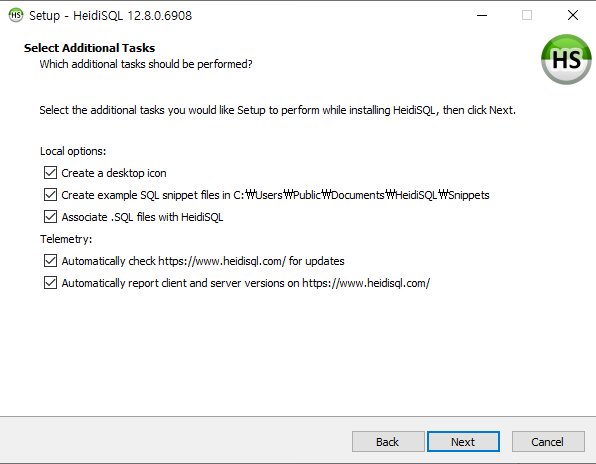The height and width of the screenshot is (464, 596).
Task: Click the Snippets folder path text
Action: click(361, 195)
